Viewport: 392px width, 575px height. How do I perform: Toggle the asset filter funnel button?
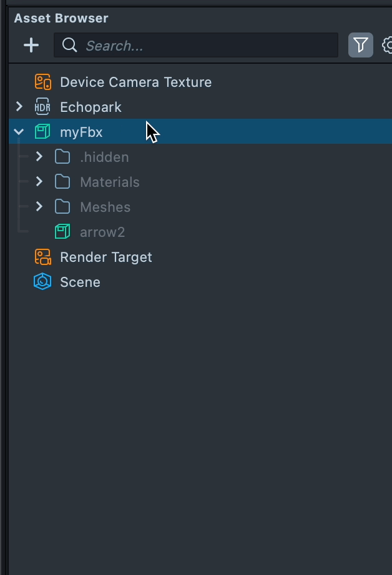pyautogui.click(x=361, y=45)
